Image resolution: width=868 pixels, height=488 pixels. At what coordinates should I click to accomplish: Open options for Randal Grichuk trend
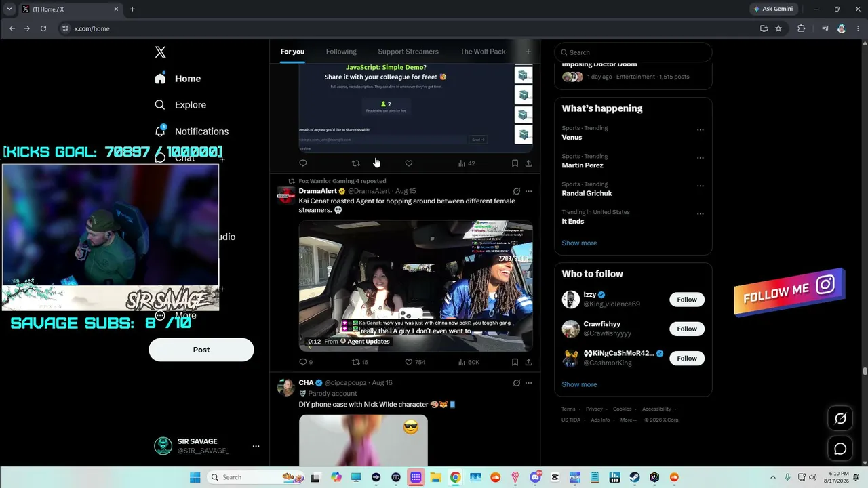coord(701,186)
